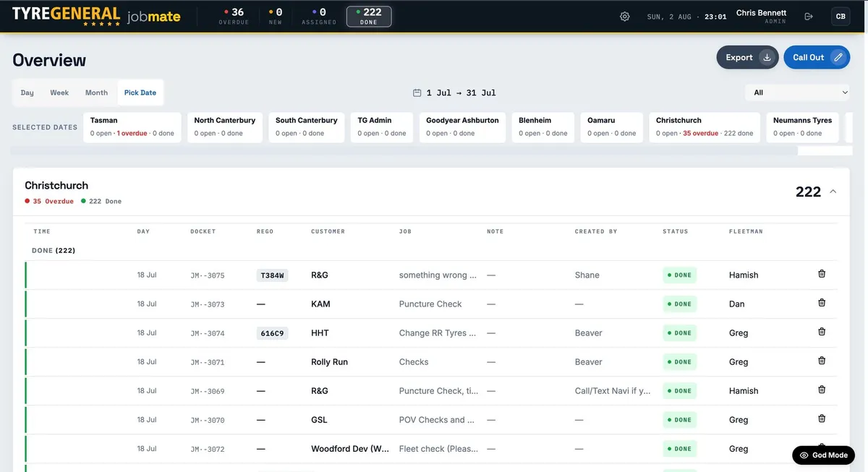Click DONE status badge for JM--3075
Image resolution: width=868 pixels, height=472 pixels.
coord(680,275)
